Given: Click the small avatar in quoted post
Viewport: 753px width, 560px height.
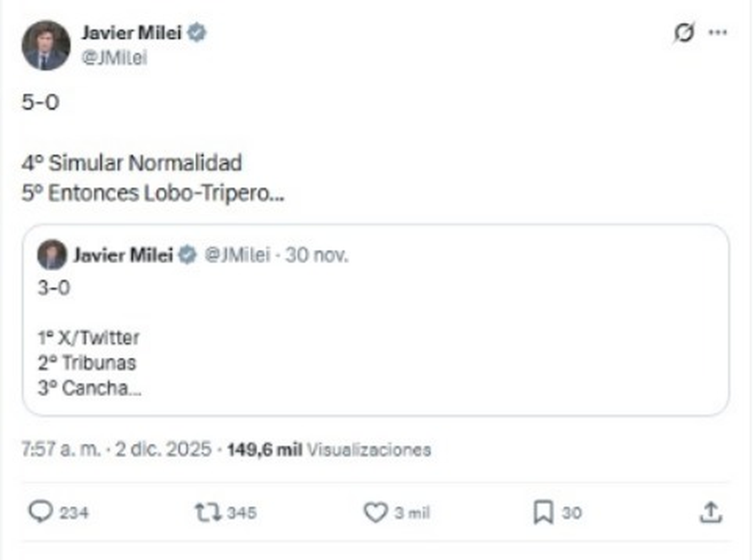Looking at the screenshot, I should 51,255.
